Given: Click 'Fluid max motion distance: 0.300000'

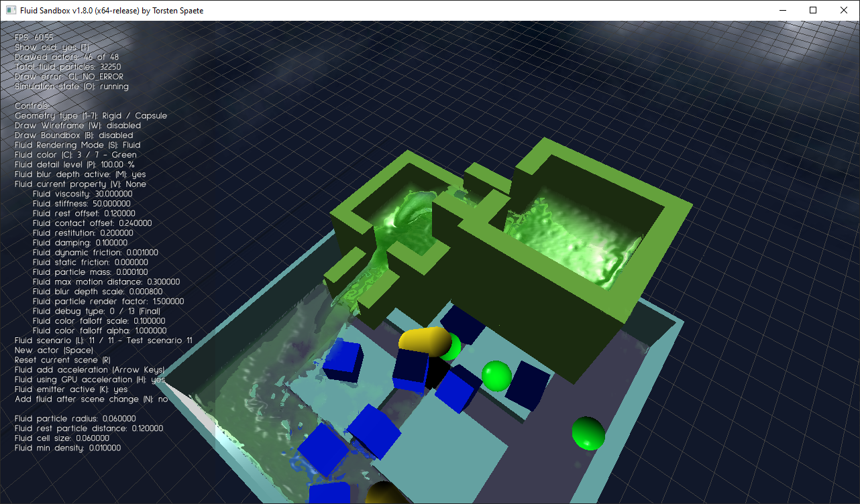Looking at the screenshot, I should 106,281.
